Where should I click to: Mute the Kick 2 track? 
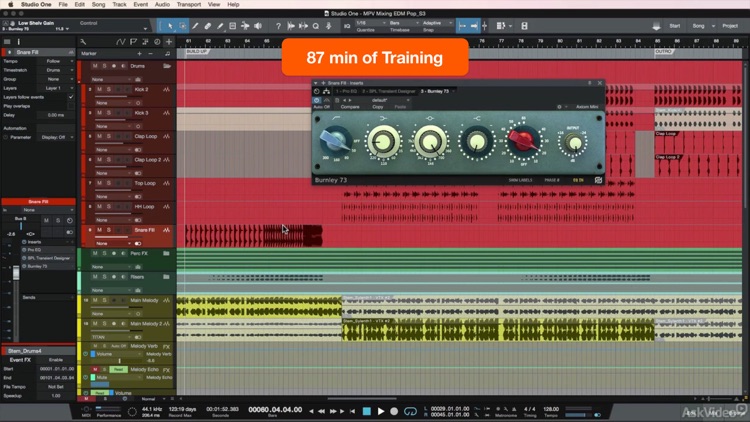tap(99, 89)
